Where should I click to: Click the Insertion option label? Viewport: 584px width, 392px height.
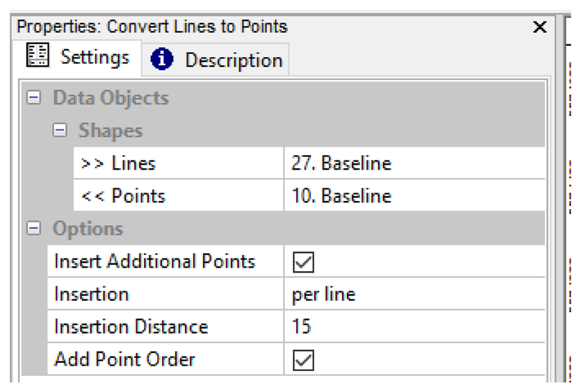91,295
